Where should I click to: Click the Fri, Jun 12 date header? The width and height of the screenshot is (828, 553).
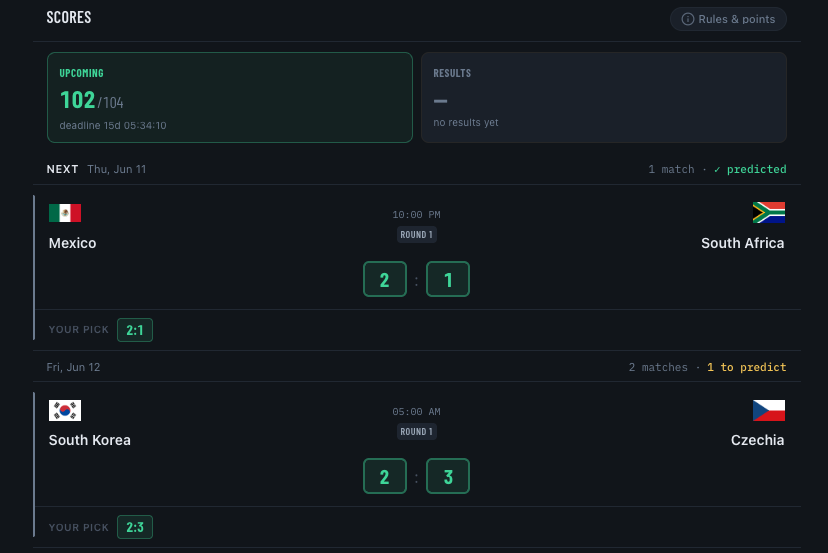[x=73, y=367]
